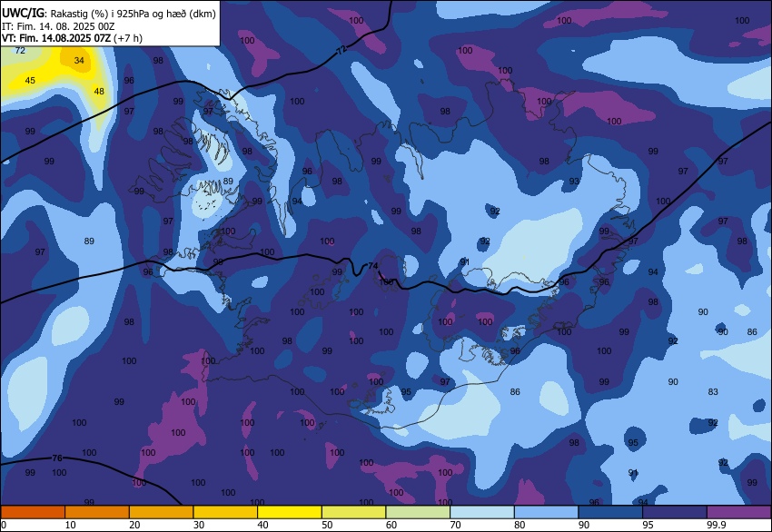Click the '(+7 h)' forecast offset text

(x=128, y=38)
